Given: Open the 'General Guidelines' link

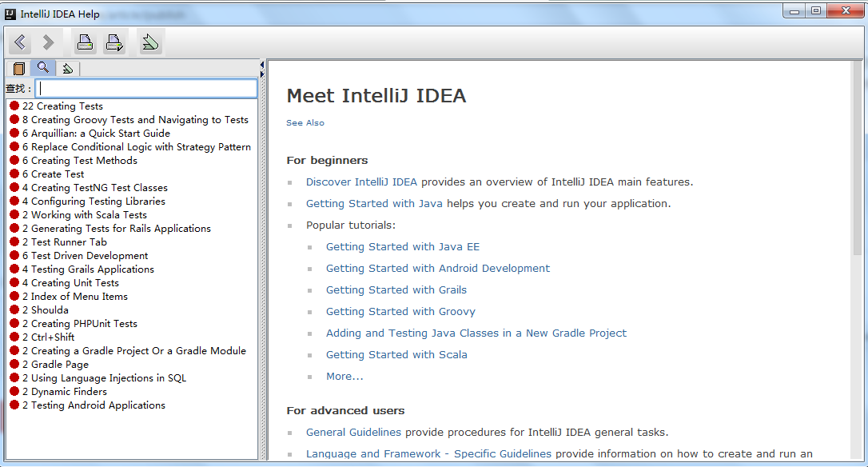Looking at the screenshot, I should 353,433.
